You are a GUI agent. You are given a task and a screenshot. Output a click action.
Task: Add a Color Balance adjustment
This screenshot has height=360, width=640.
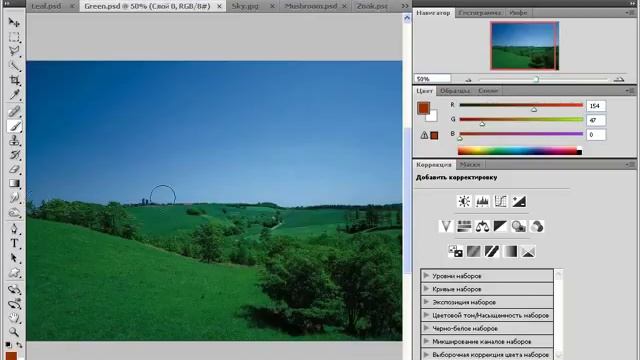click(x=482, y=226)
